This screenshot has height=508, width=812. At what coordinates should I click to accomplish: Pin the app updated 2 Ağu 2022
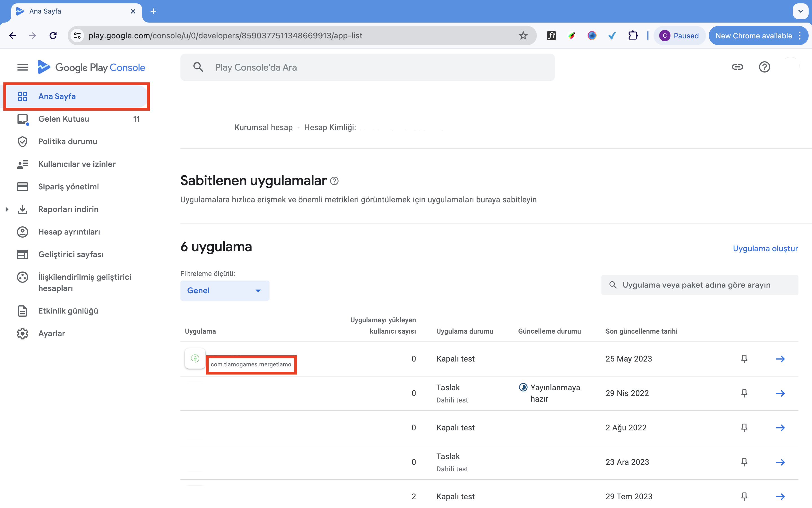click(744, 428)
